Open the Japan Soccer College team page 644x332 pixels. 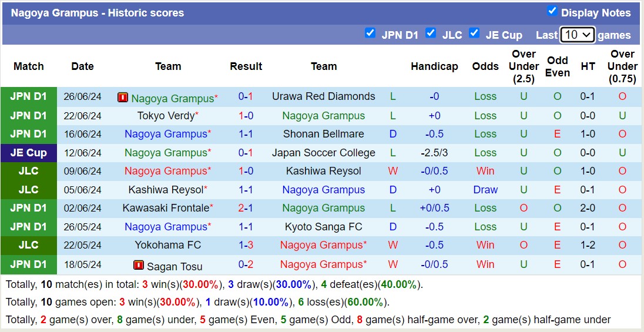(323, 153)
